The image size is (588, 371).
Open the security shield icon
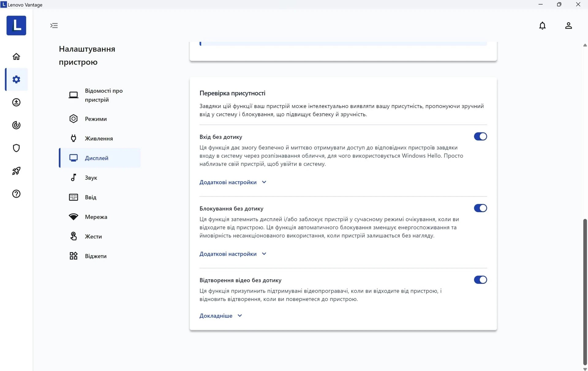(16, 148)
